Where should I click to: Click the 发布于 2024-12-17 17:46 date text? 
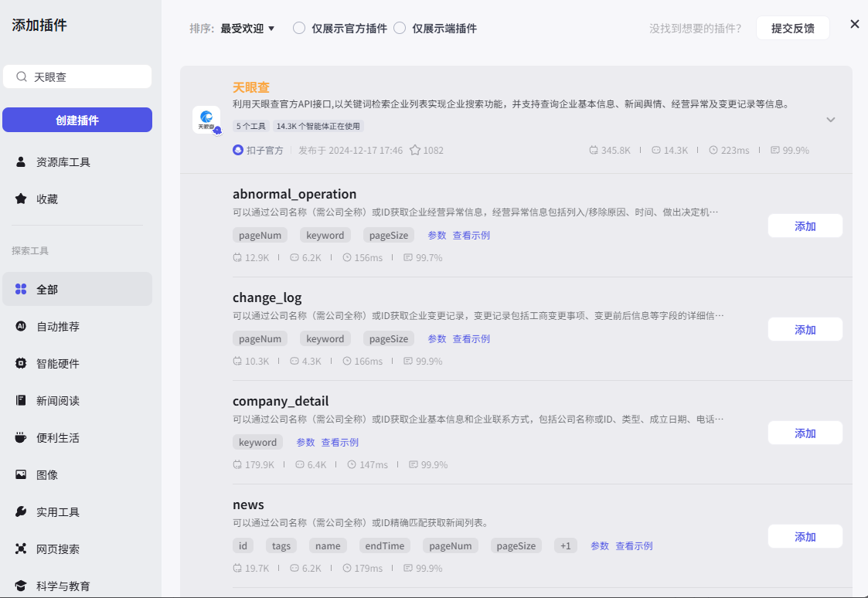click(x=350, y=150)
